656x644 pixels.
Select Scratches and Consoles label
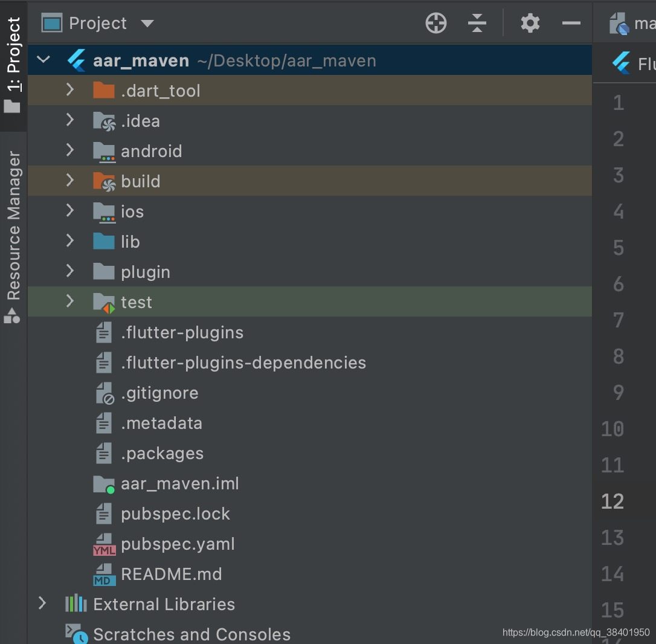click(191, 634)
